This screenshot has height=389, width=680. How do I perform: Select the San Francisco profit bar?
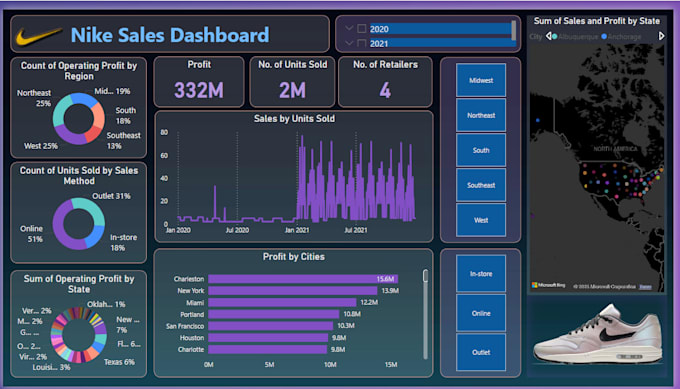[271, 326]
